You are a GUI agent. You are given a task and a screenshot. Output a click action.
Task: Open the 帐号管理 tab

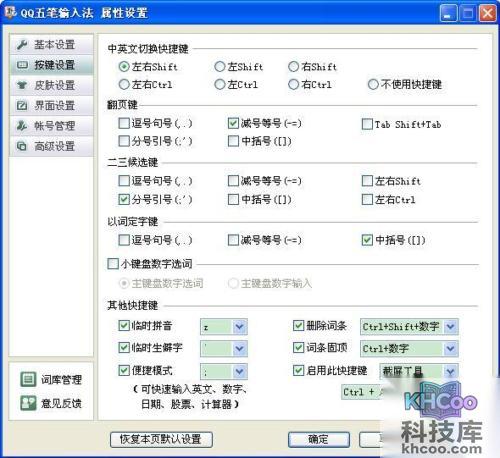click(x=51, y=126)
